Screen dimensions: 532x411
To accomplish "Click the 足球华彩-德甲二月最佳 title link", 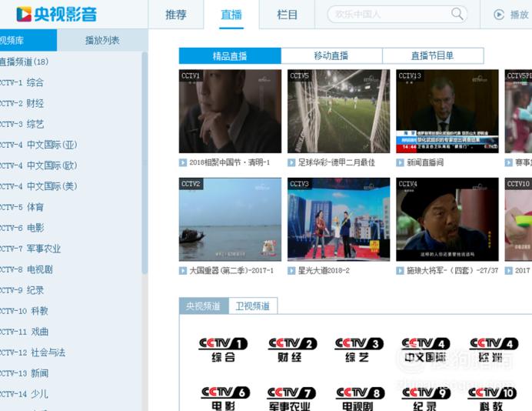I will (x=336, y=162).
